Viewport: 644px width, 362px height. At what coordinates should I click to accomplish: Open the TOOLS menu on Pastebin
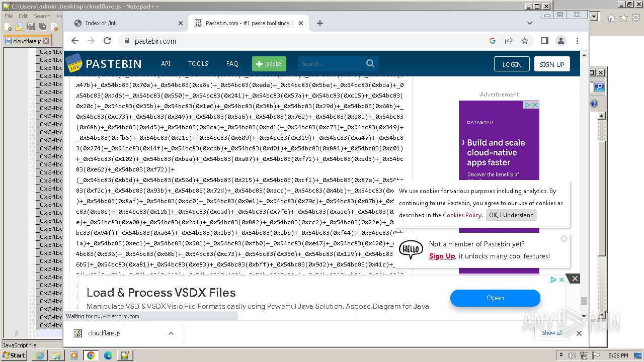[x=198, y=64]
